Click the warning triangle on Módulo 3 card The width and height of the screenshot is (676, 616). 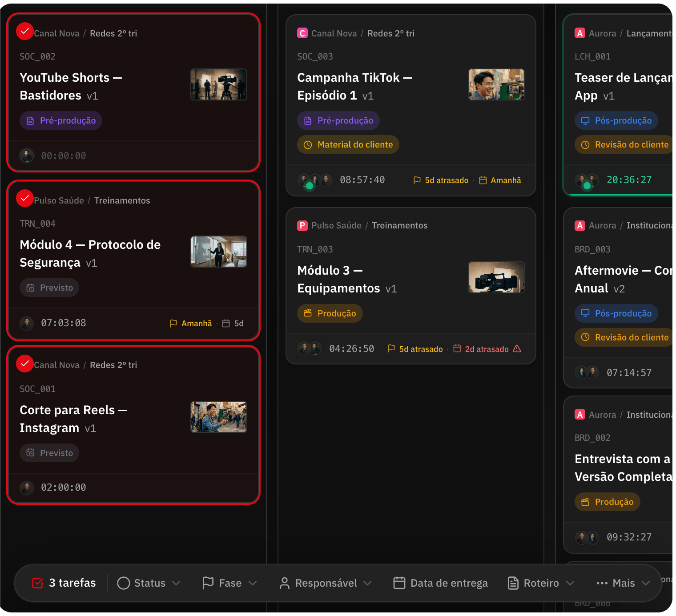pyautogui.click(x=517, y=349)
